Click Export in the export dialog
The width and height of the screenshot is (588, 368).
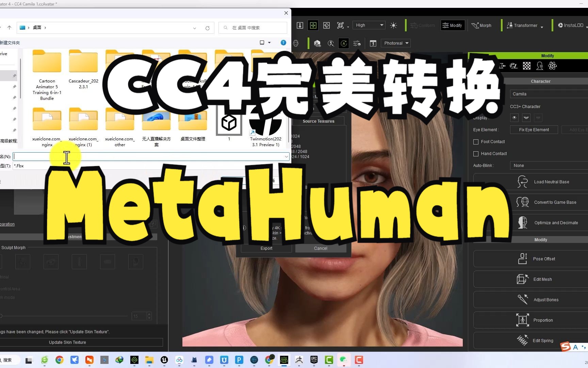(266, 248)
